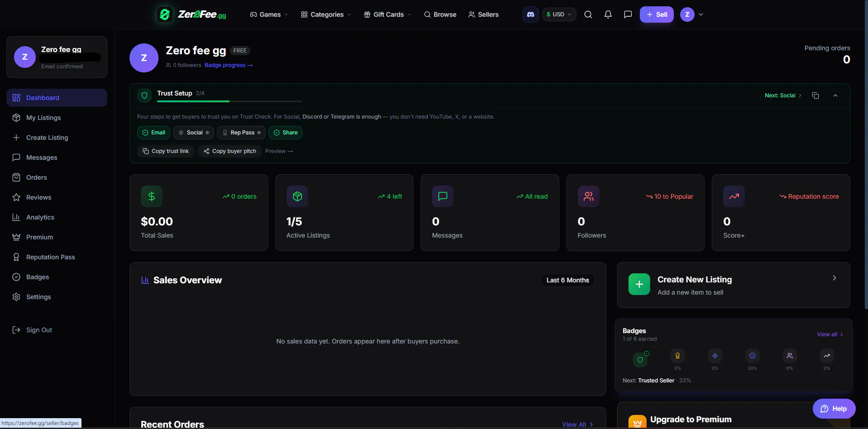Image resolution: width=868 pixels, height=429 pixels.
Task: Click View all badges link
Action: click(x=830, y=334)
